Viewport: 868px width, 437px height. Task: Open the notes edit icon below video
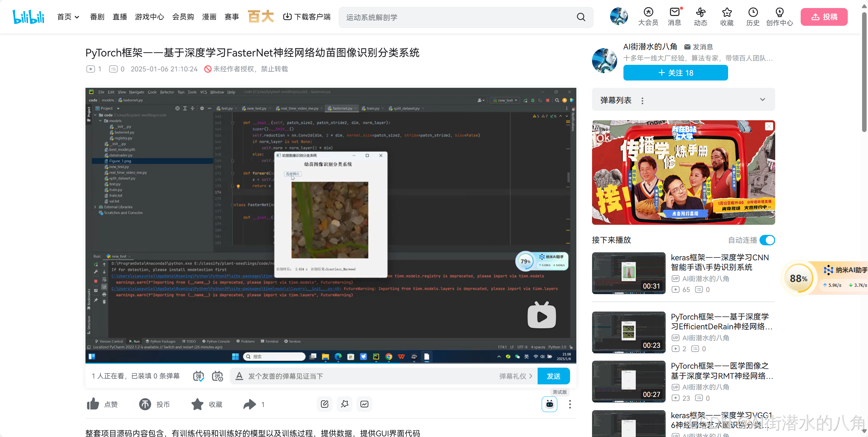324,404
